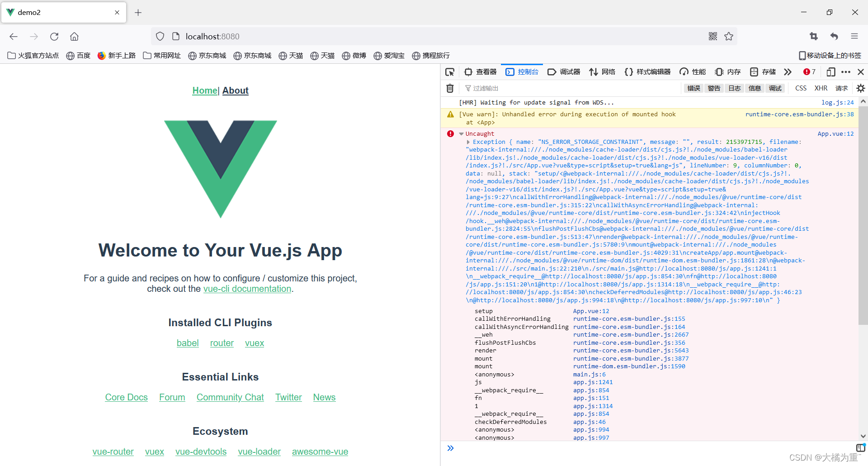
Task: Click the undo arrow icon in browser toolbar
Action: pyautogui.click(x=834, y=37)
